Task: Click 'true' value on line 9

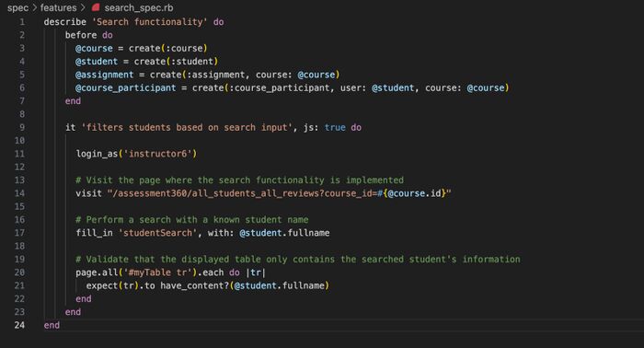Action: [335, 127]
